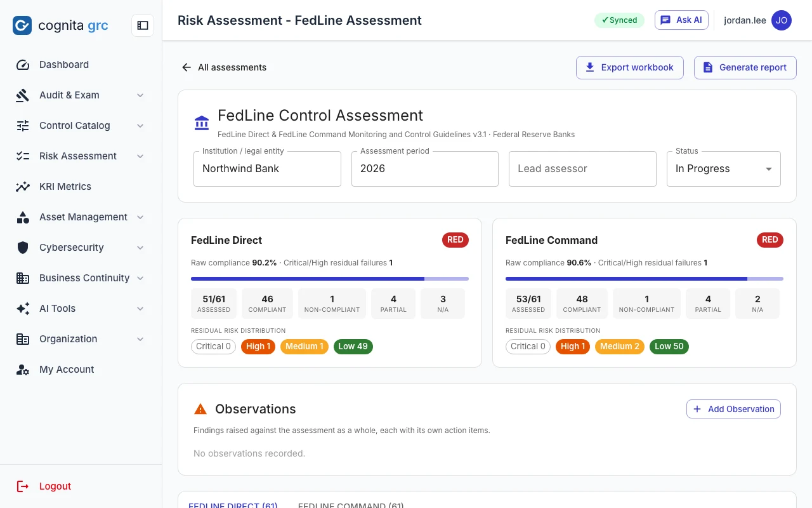Click the 53/61 ASSESSED tile

(x=528, y=304)
